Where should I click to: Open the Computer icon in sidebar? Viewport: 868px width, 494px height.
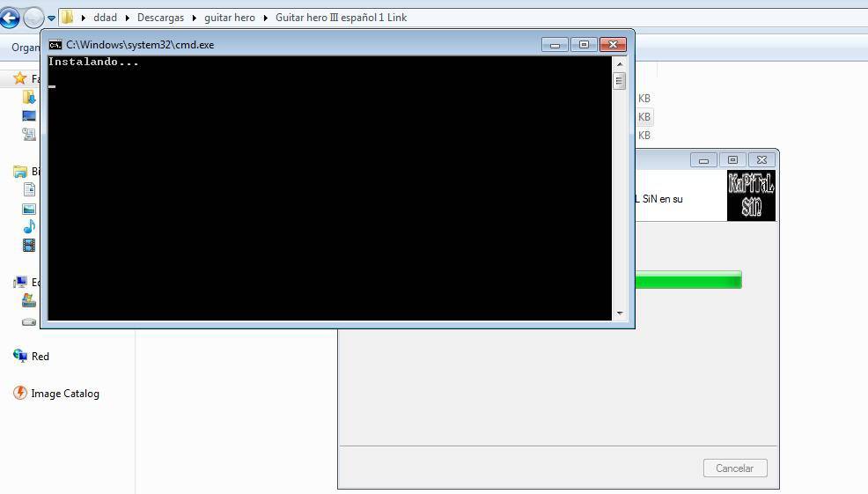(20, 283)
